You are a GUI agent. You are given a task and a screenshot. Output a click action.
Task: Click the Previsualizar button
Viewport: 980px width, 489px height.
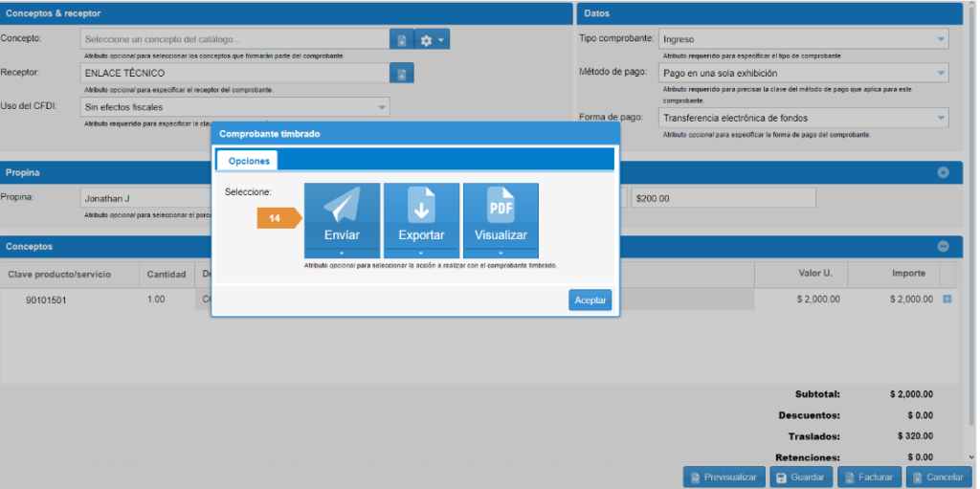tap(724, 477)
